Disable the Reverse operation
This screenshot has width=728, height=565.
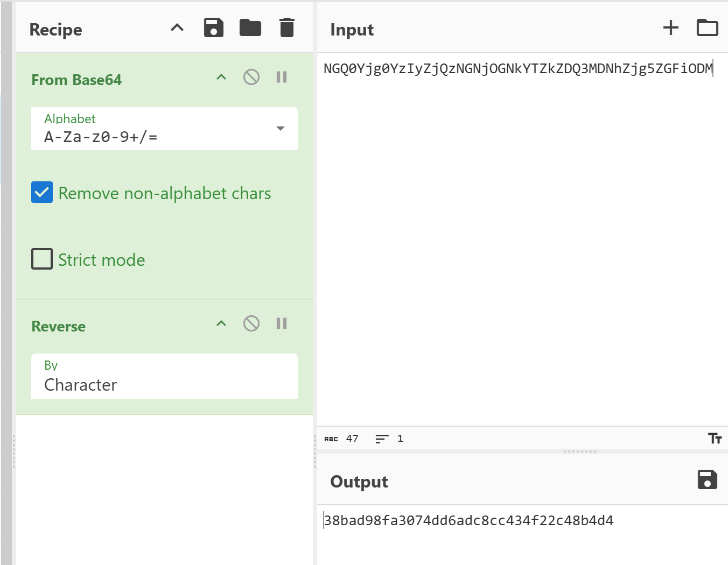[251, 324]
